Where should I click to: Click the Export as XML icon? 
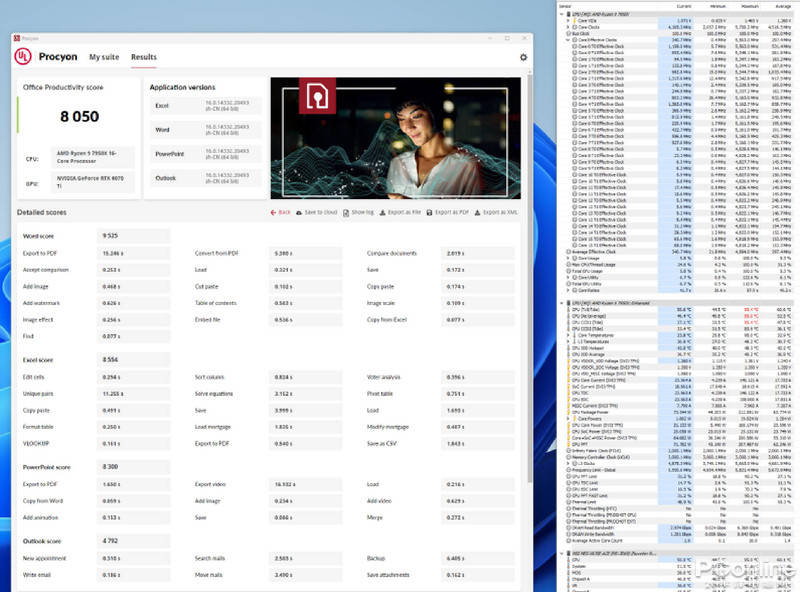point(477,212)
